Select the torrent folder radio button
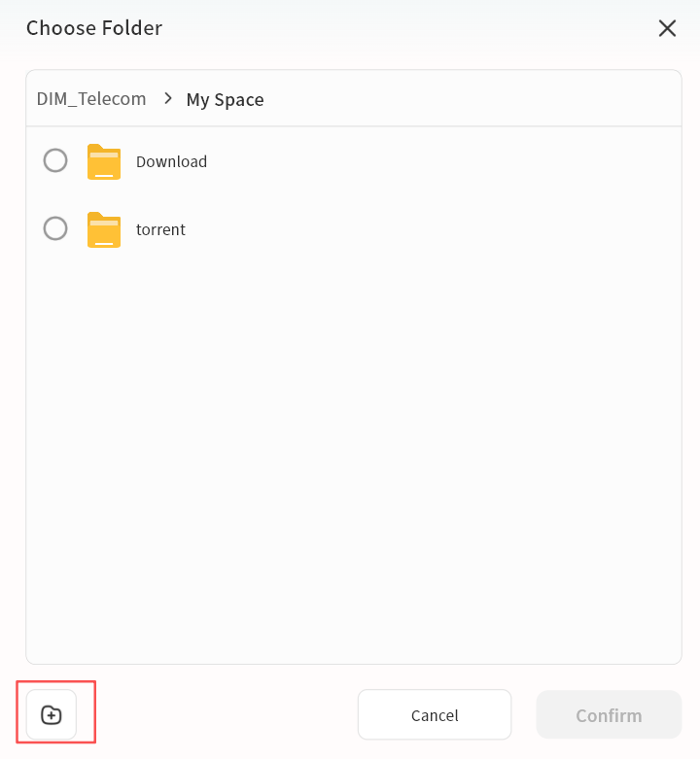The width and height of the screenshot is (700, 759). 55,228
